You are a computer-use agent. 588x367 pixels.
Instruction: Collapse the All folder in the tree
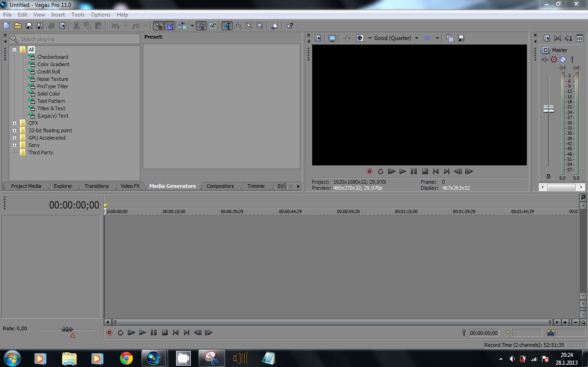click(14, 50)
